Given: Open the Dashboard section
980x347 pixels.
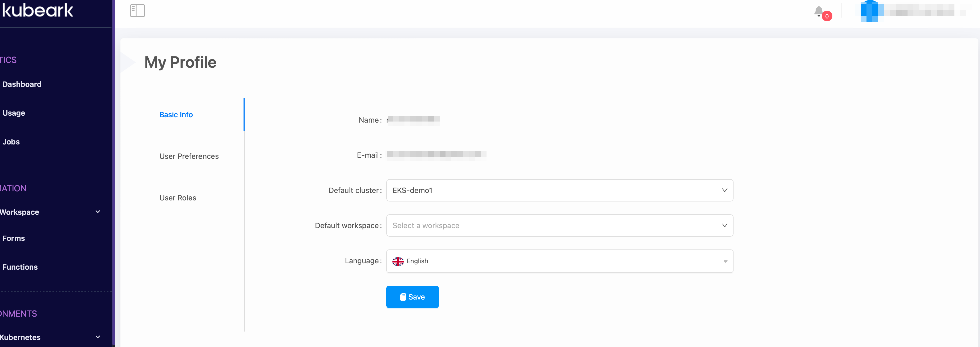Looking at the screenshot, I should 22,84.
